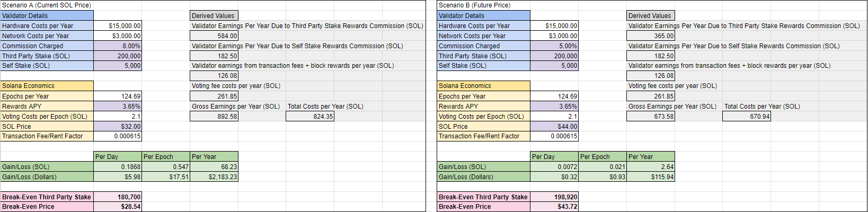Select Scenario B's "Per Year" column header
This screenshot has height=212, width=868.
[650, 157]
